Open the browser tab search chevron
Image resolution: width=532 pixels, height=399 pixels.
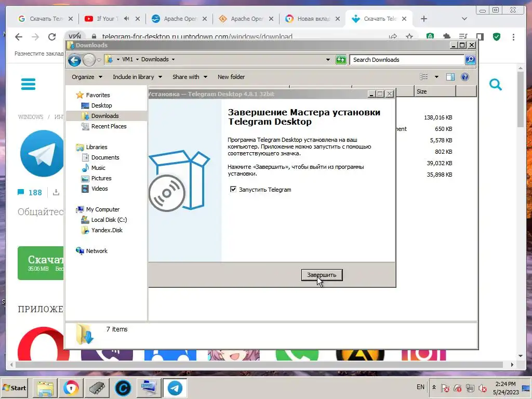pyautogui.click(x=464, y=19)
